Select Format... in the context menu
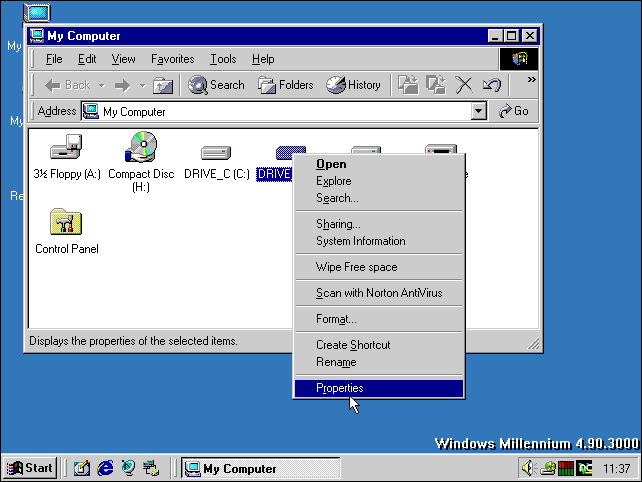The height and width of the screenshot is (482, 642). coord(379,319)
